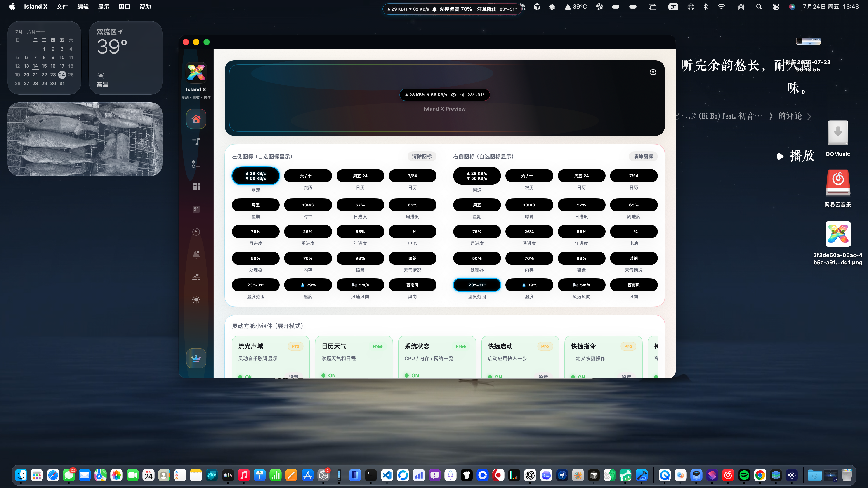The height and width of the screenshot is (488, 868).
Task: Click the Island X logo in sidebar
Action: click(x=196, y=72)
